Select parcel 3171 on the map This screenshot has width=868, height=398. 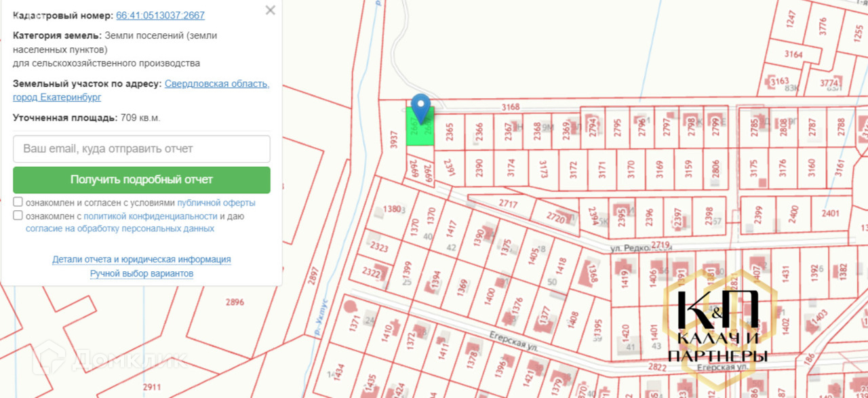point(602,168)
